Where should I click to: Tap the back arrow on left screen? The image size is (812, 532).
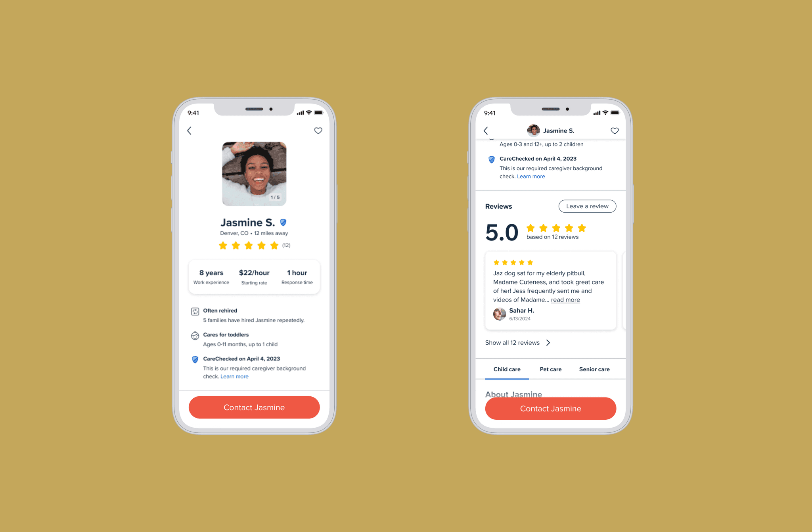point(190,131)
